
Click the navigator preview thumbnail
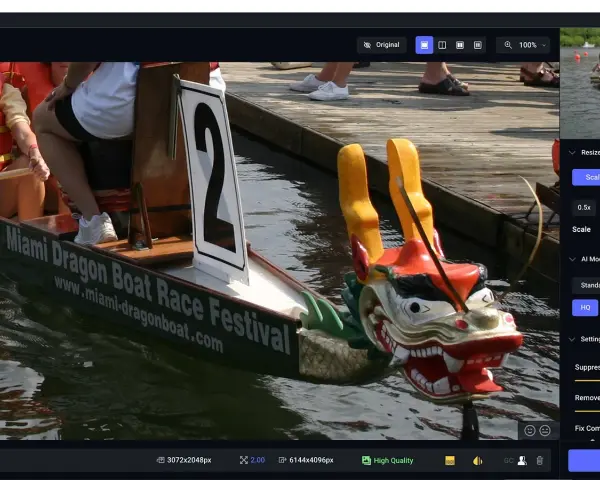[580, 83]
